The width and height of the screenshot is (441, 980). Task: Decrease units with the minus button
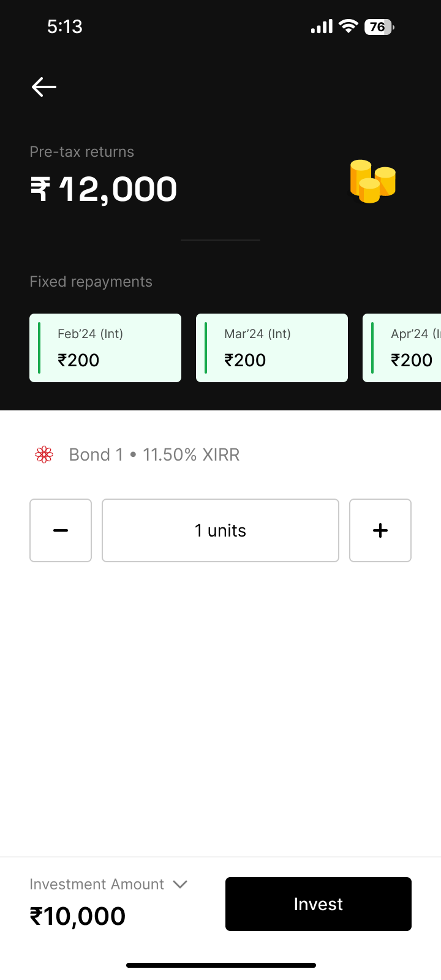pos(61,530)
